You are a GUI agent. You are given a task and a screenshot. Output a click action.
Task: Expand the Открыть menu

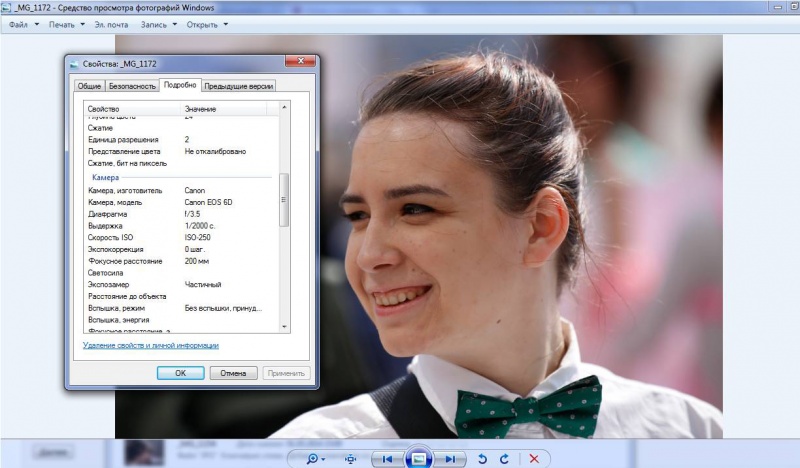tap(207, 24)
